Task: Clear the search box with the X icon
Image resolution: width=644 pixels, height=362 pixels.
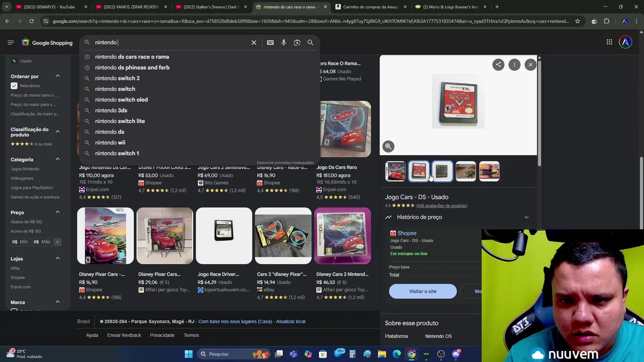Action: (x=254, y=43)
